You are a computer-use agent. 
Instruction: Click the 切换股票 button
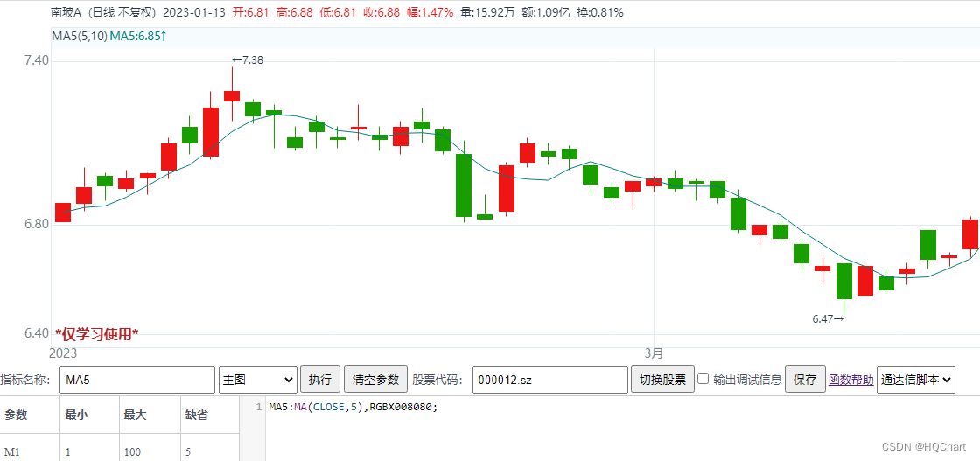coord(662,379)
